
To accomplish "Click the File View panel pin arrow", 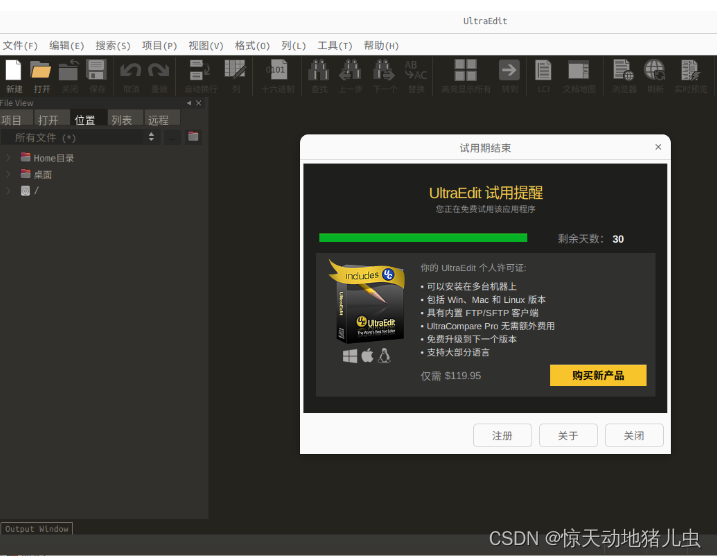I will click(x=189, y=103).
